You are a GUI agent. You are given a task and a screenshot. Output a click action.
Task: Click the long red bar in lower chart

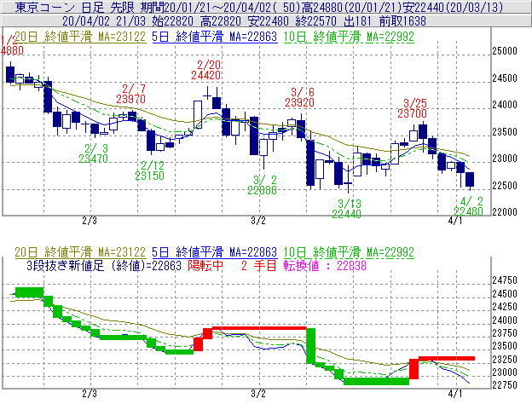coord(259,328)
